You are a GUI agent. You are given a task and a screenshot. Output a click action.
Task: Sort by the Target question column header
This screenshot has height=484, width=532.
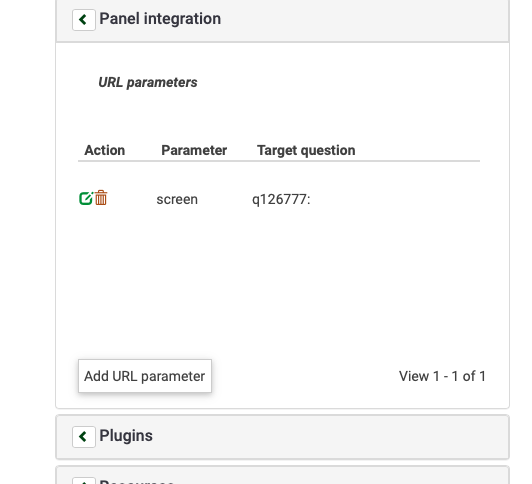pyautogui.click(x=306, y=150)
